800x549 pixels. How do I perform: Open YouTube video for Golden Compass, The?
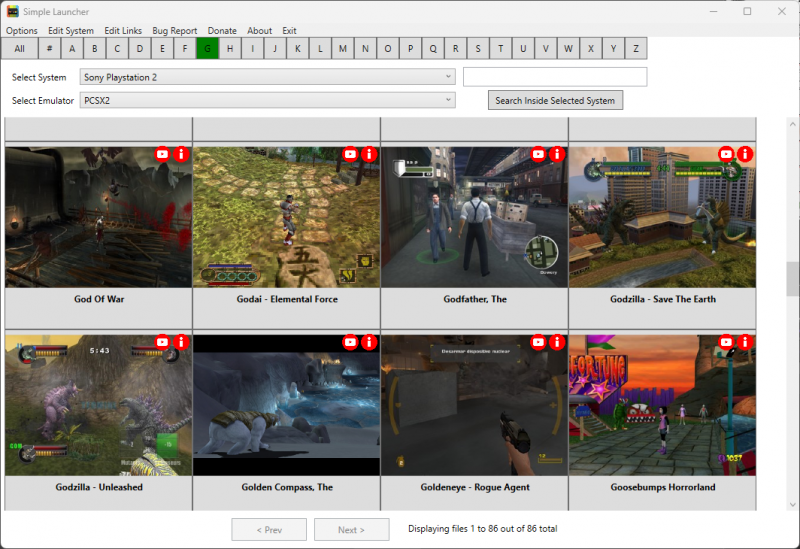(350, 342)
